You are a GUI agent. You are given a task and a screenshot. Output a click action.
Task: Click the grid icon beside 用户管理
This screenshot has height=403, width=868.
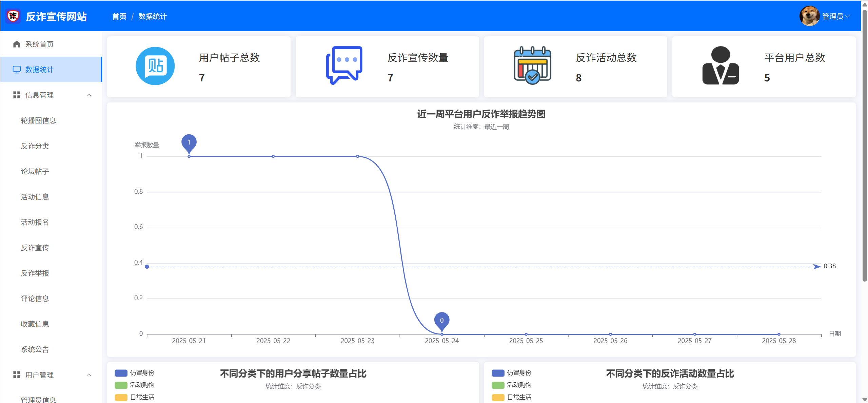(x=17, y=375)
